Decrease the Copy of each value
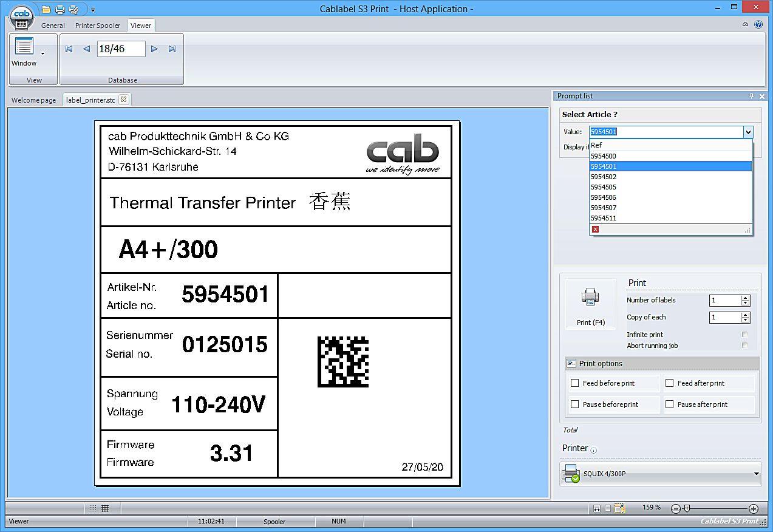The image size is (773, 532). pos(746,320)
